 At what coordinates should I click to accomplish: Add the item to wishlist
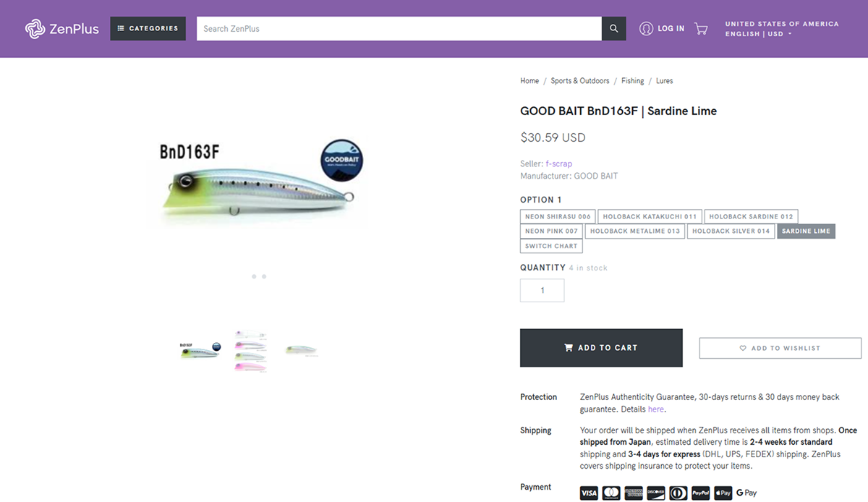pyautogui.click(x=780, y=348)
